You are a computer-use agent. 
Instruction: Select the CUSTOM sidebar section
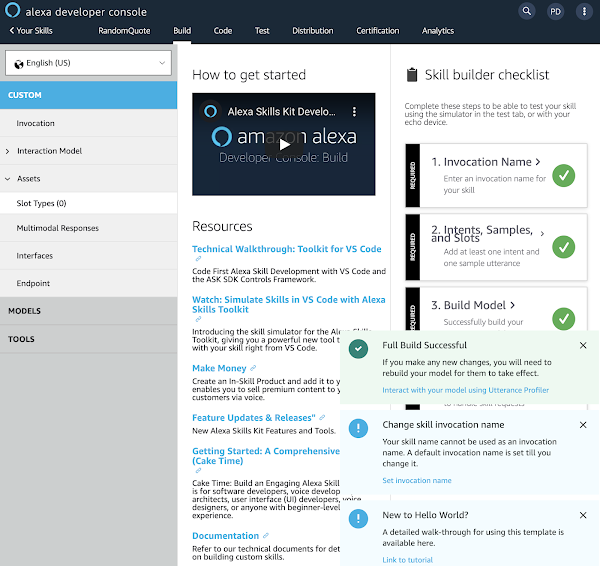[88, 95]
